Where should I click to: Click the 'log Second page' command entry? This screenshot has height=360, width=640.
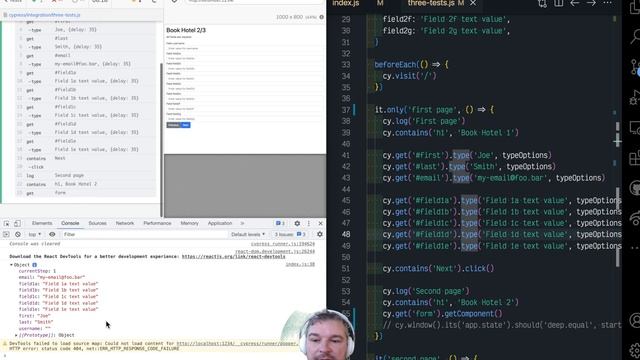(x=86, y=176)
